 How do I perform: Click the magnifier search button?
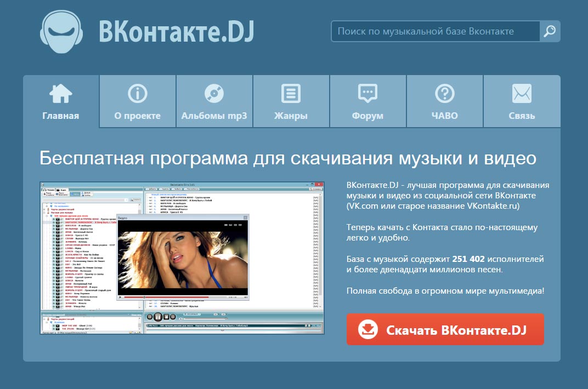point(550,31)
